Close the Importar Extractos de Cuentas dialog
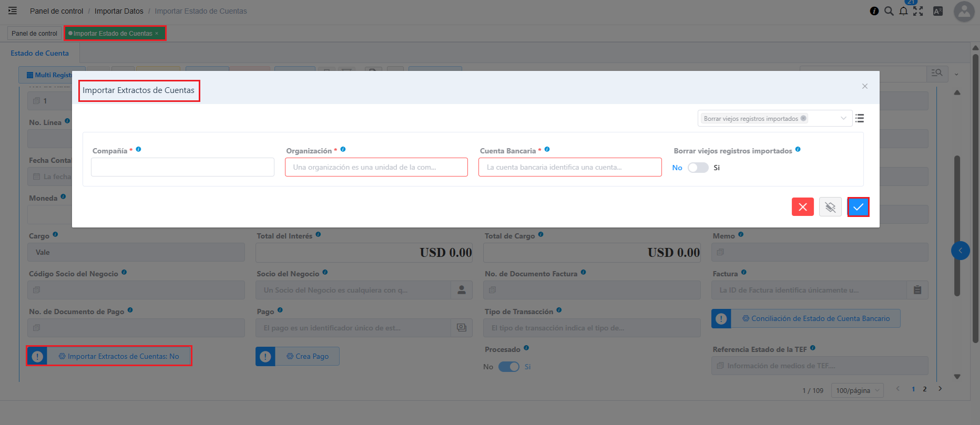The image size is (980, 425). pos(865,86)
